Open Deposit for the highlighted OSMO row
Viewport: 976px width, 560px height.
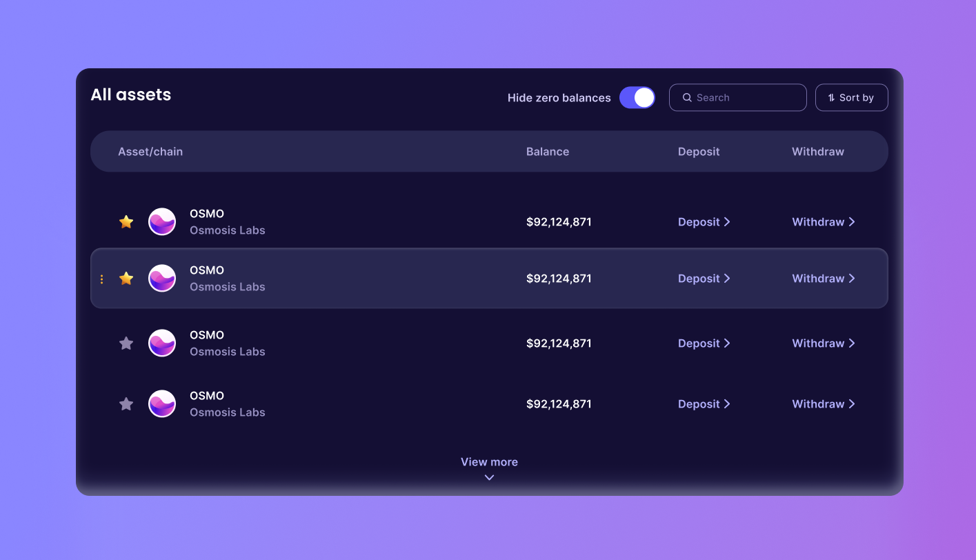click(x=698, y=278)
